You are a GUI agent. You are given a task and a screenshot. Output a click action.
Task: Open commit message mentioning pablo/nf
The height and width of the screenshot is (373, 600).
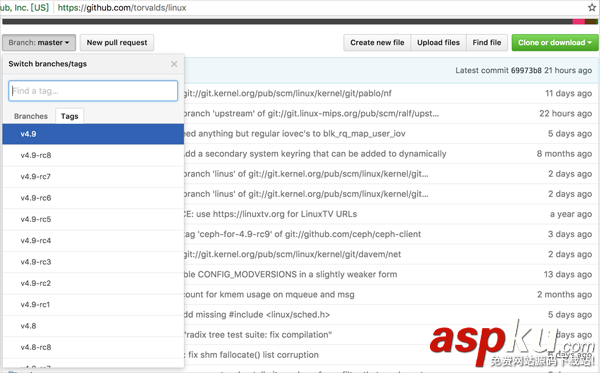coord(288,93)
